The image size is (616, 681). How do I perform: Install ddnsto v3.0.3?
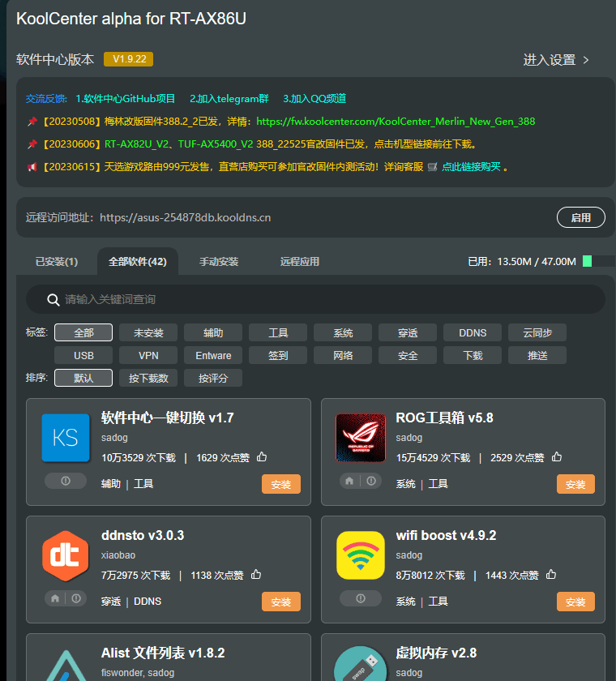[281, 602]
